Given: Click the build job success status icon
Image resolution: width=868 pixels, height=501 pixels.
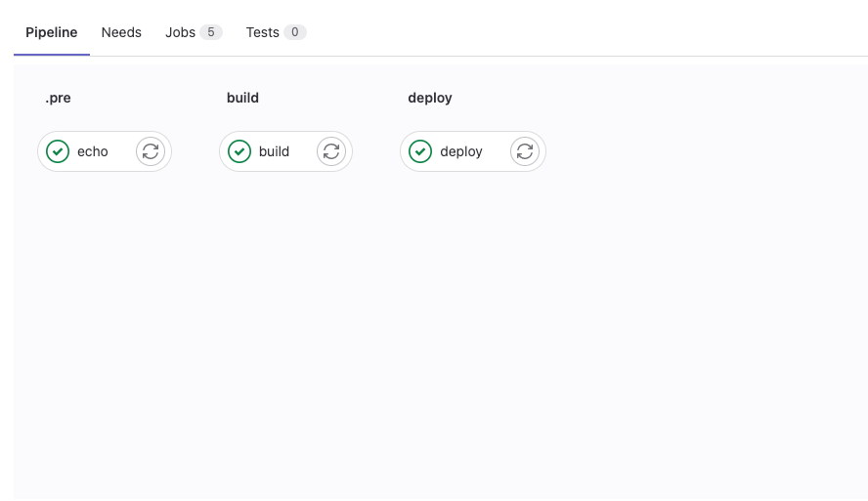Looking at the screenshot, I should 239,151.
